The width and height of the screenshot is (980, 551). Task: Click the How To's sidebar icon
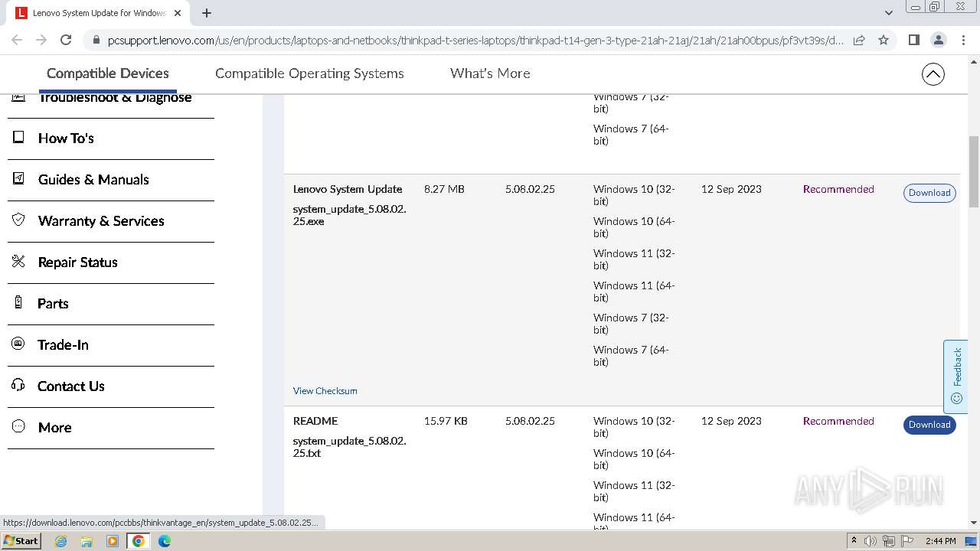coord(18,138)
